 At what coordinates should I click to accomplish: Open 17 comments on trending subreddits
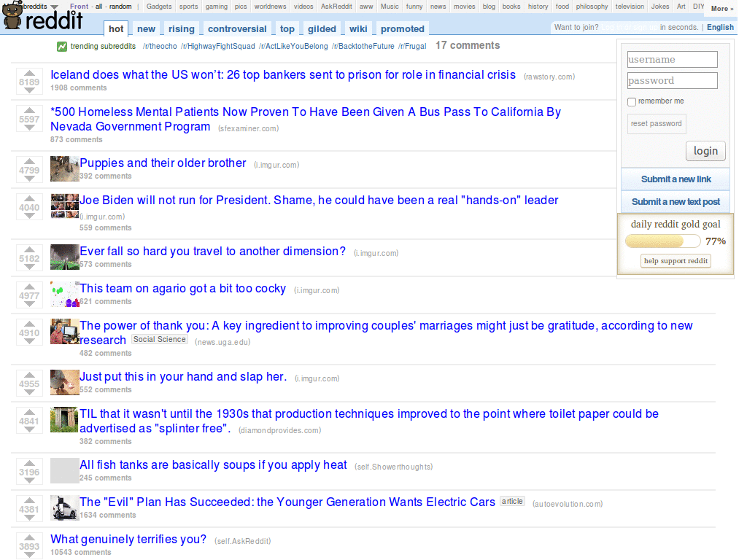[468, 46]
